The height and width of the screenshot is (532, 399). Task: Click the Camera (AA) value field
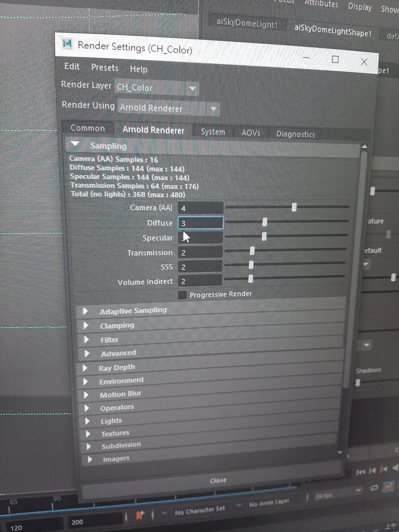(201, 208)
